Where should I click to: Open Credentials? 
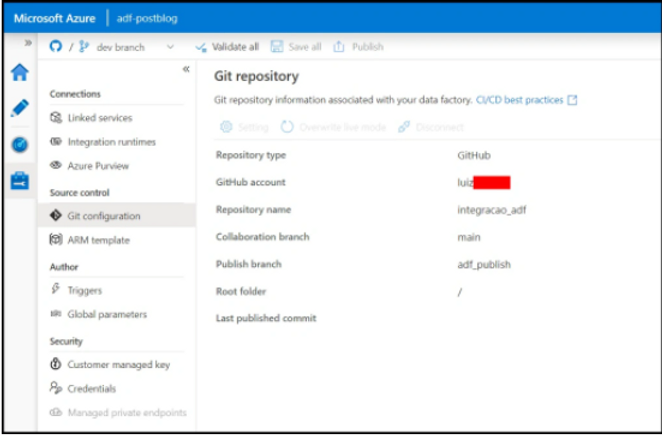click(92, 389)
